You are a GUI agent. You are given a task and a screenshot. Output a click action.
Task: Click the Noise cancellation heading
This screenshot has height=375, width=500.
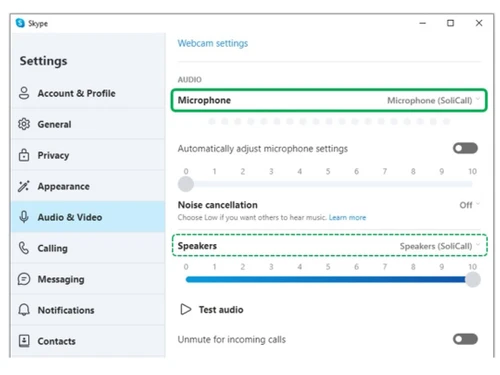click(x=218, y=205)
